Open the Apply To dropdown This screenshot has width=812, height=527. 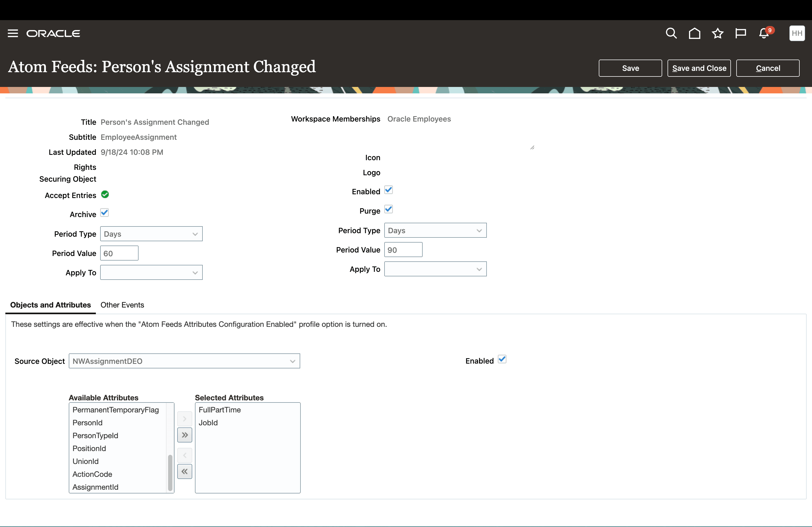point(151,272)
